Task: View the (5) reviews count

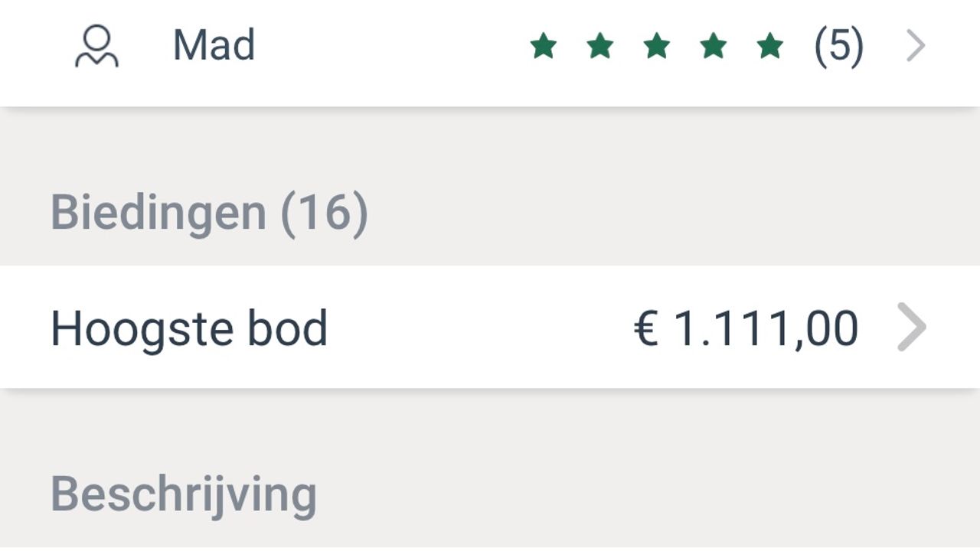Action: (x=838, y=47)
